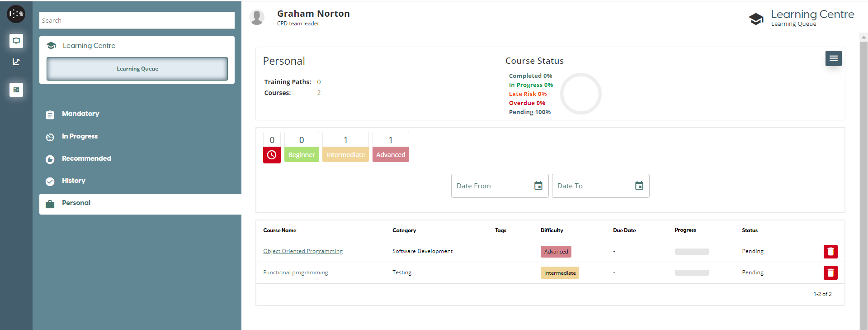Image resolution: width=868 pixels, height=330 pixels.
Task: Click into the Search field
Action: pyautogui.click(x=137, y=20)
